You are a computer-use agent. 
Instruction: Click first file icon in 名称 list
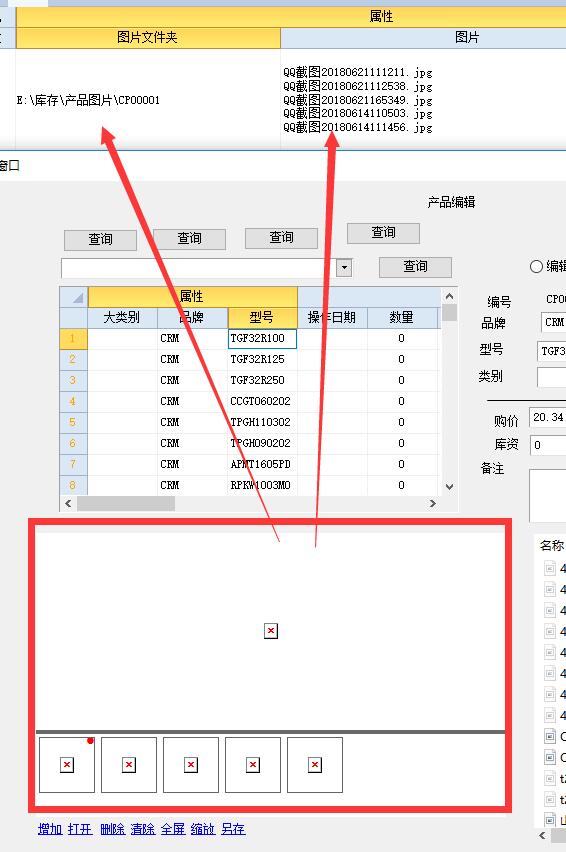click(550, 568)
